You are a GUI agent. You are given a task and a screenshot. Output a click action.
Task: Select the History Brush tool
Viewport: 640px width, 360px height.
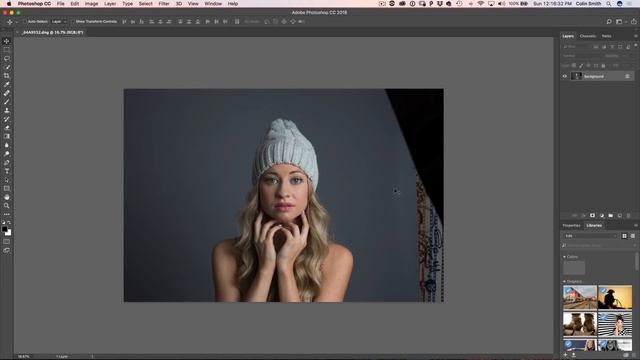7,119
